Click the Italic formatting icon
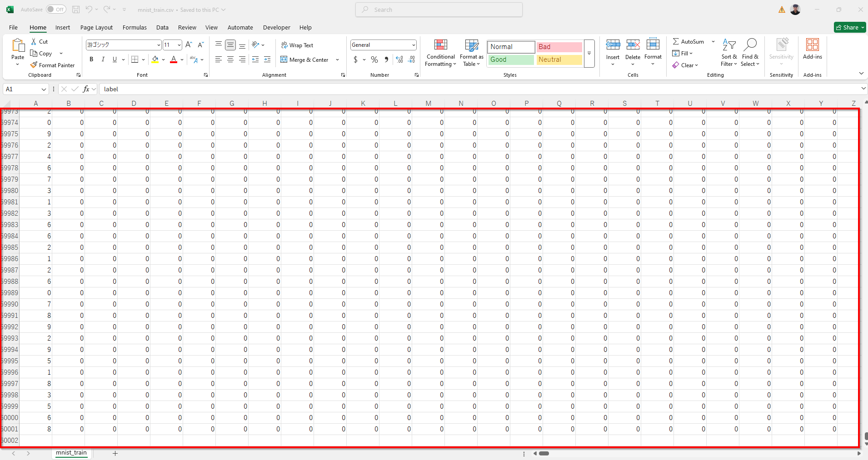868x460 pixels. [x=103, y=59]
